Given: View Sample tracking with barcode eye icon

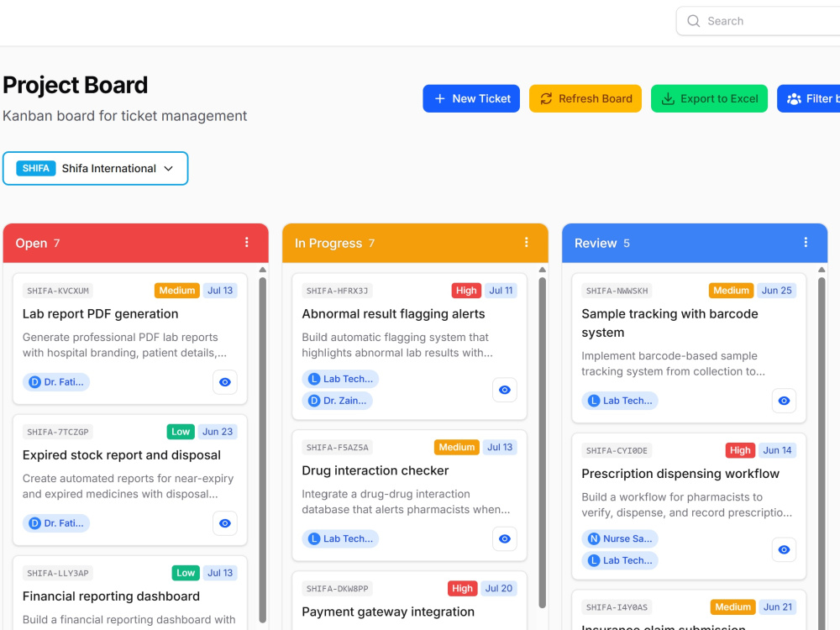Looking at the screenshot, I should pyautogui.click(x=784, y=401).
